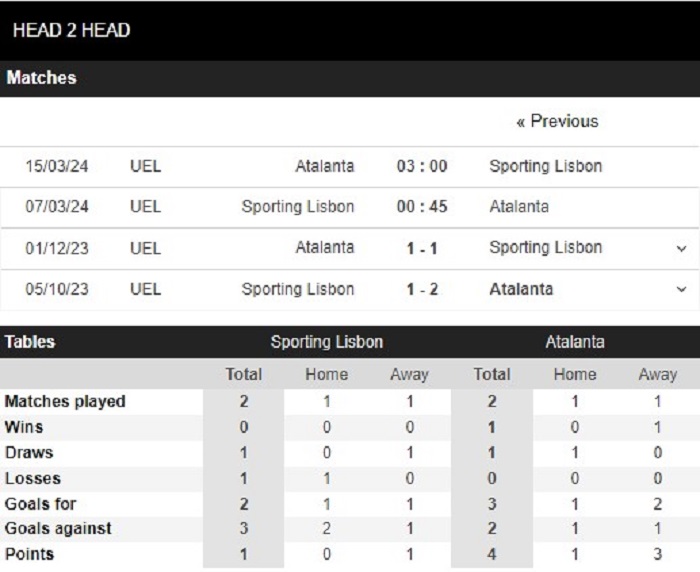This screenshot has width=700, height=572.
Task: Click the 1 - 1 score on 01/12/23
Action: click(420, 248)
